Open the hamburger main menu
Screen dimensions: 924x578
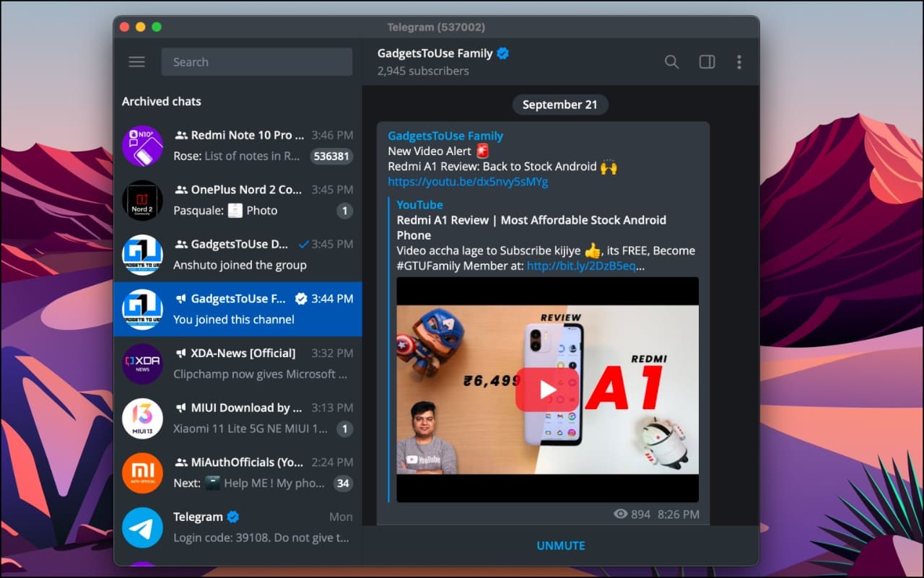(137, 62)
